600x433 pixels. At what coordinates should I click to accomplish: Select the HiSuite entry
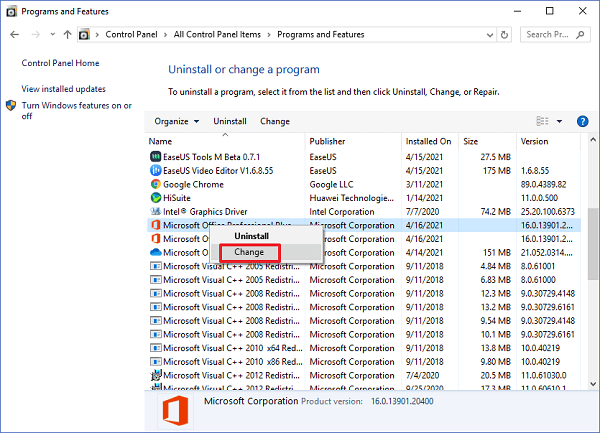[364, 198]
